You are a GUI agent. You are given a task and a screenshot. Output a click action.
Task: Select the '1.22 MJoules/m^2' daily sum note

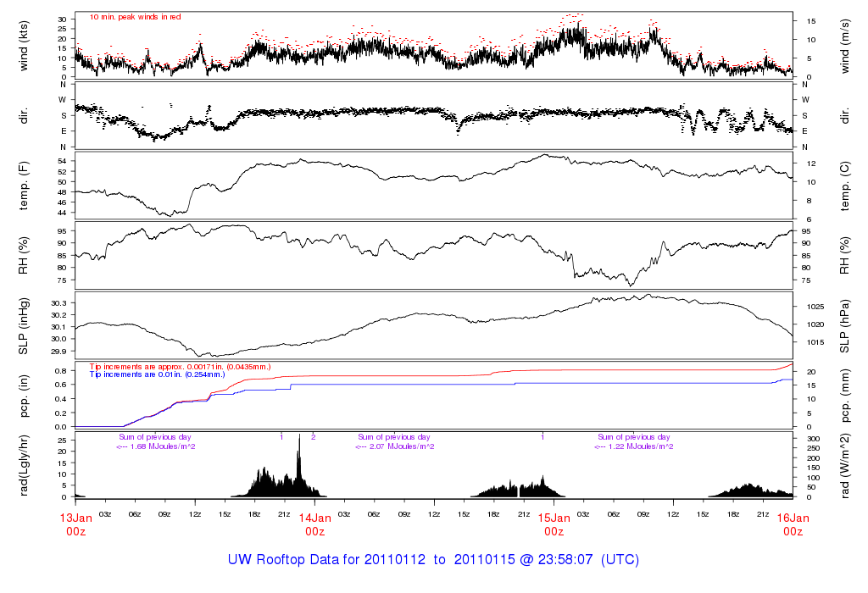pyautogui.click(x=634, y=446)
